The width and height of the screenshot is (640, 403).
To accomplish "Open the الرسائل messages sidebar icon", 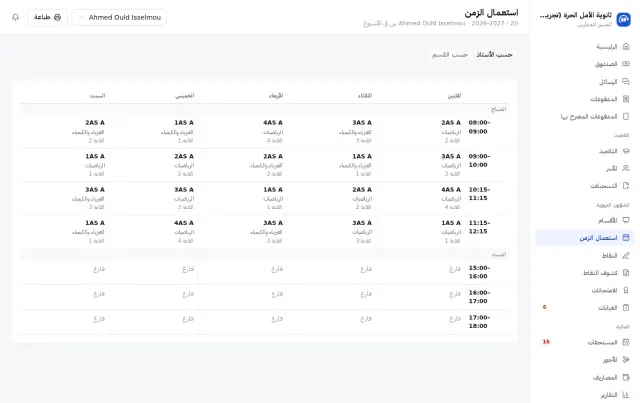I will pos(626,82).
